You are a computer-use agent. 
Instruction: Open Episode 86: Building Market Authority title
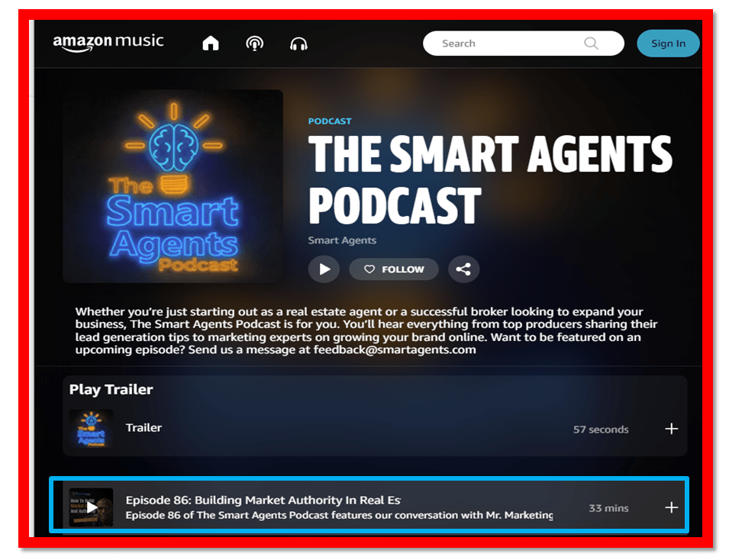(263, 500)
